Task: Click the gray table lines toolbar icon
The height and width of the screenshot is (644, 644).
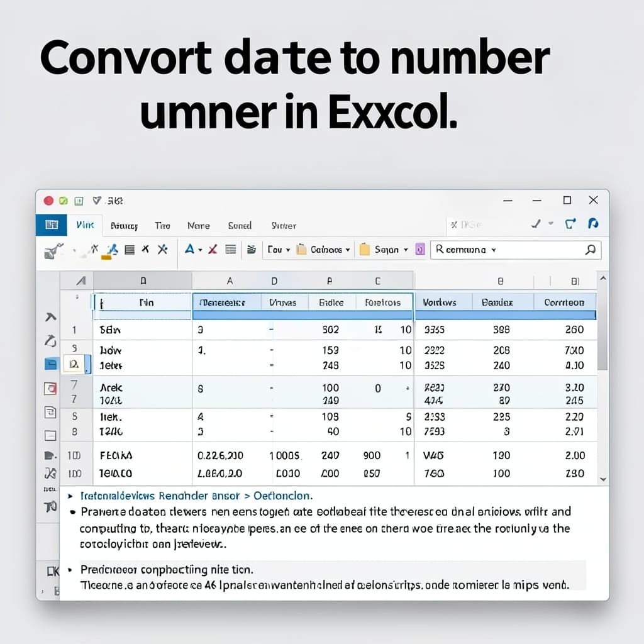Action: 231,249
